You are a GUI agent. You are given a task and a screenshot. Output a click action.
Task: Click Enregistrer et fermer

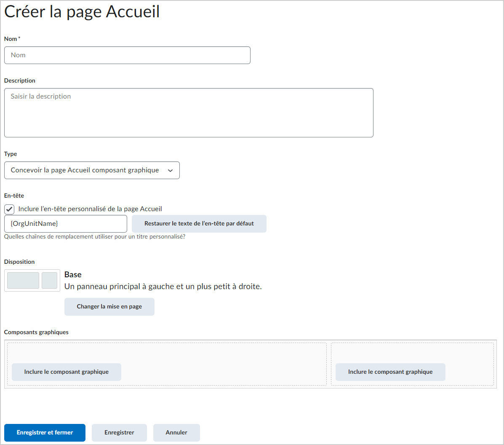point(45,433)
